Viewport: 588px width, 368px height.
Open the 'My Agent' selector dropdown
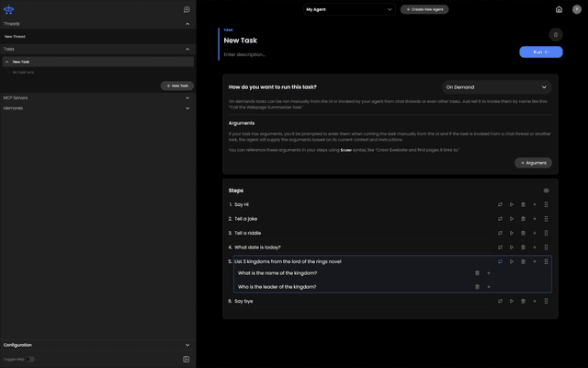click(x=349, y=9)
